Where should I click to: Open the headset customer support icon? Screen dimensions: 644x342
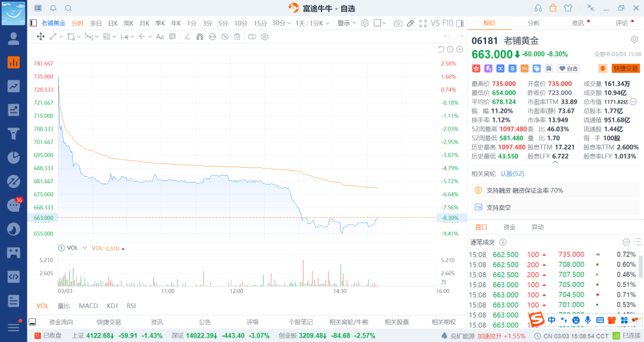click(538, 8)
